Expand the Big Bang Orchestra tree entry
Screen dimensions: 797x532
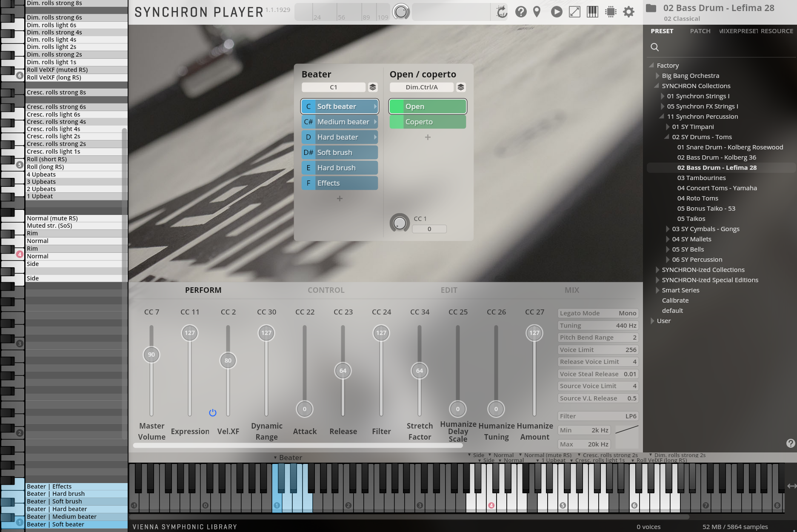(x=658, y=75)
